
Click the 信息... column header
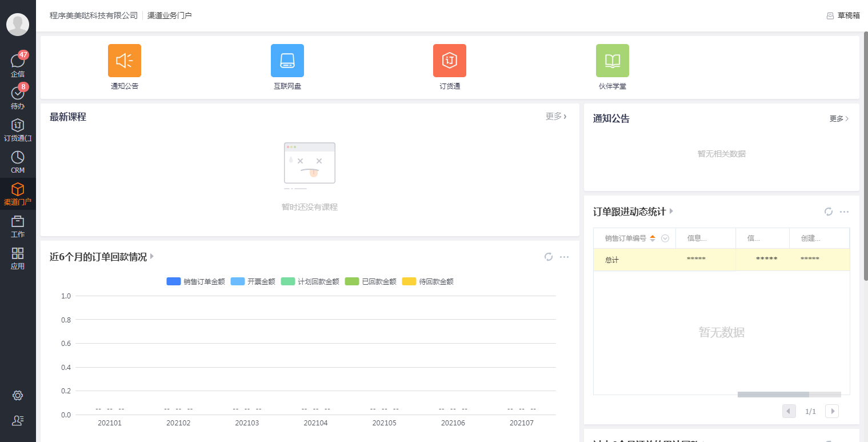point(706,238)
